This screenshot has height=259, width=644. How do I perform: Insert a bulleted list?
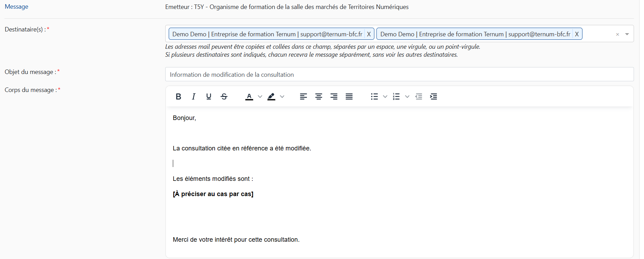click(374, 96)
